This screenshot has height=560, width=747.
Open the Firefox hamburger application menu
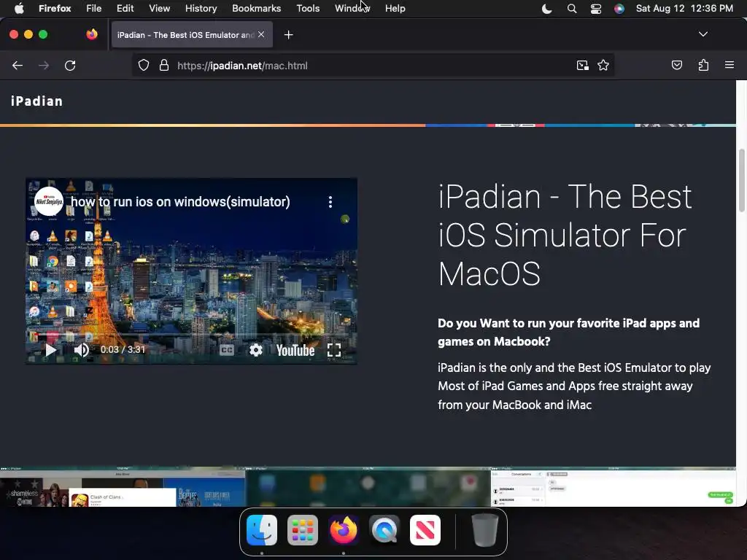tap(729, 65)
